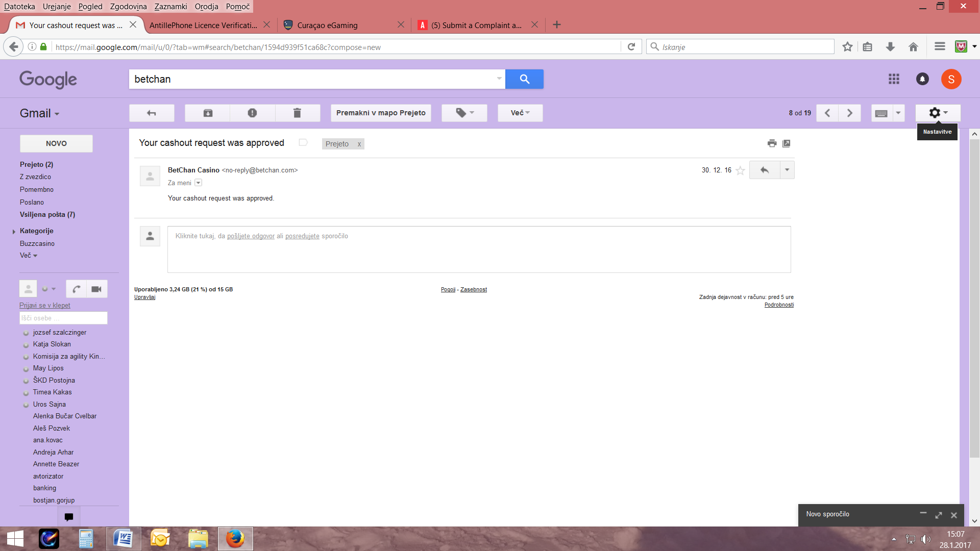980x551 pixels.
Task: Click the 'pošljite odgovor' link
Action: [251, 236]
